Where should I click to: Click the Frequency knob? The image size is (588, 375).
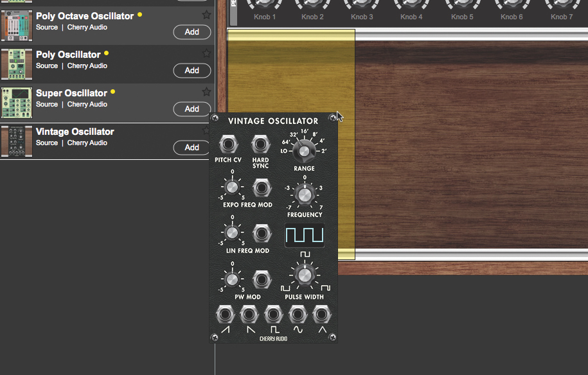[x=305, y=195]
